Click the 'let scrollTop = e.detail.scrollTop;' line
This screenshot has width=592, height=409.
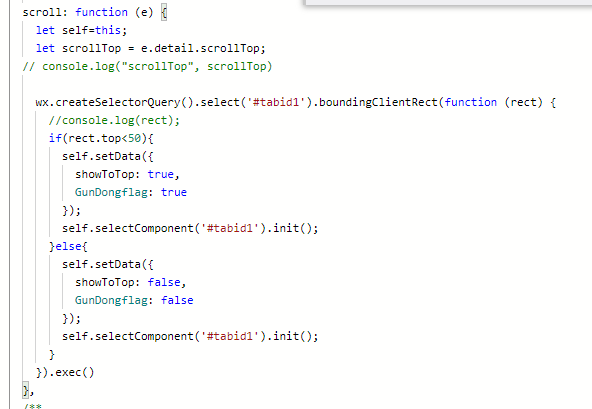(x=151, y=48)
